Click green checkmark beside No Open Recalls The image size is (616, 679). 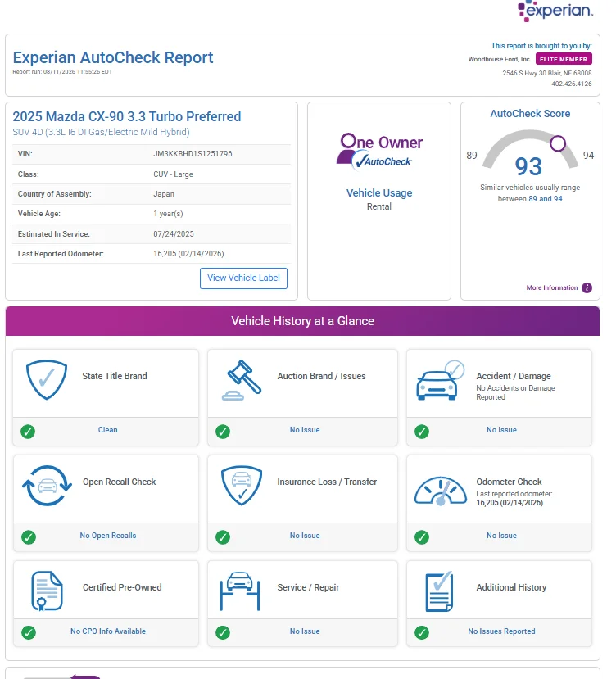29,537
